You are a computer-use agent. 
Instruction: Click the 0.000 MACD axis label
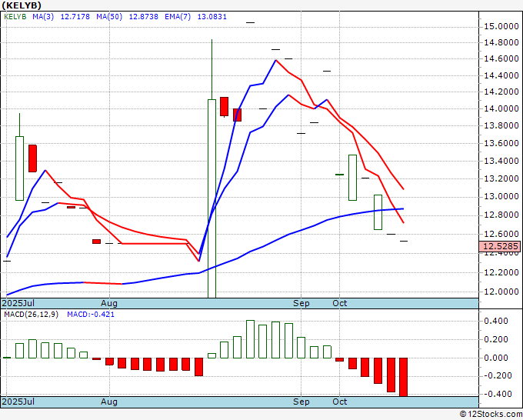pyautogui.click(x=496, y=358)
